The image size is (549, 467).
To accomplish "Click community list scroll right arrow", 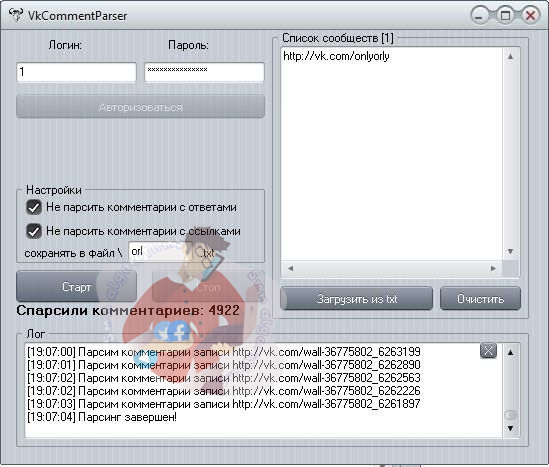I will pyautogui.click(x=493, y=268).
